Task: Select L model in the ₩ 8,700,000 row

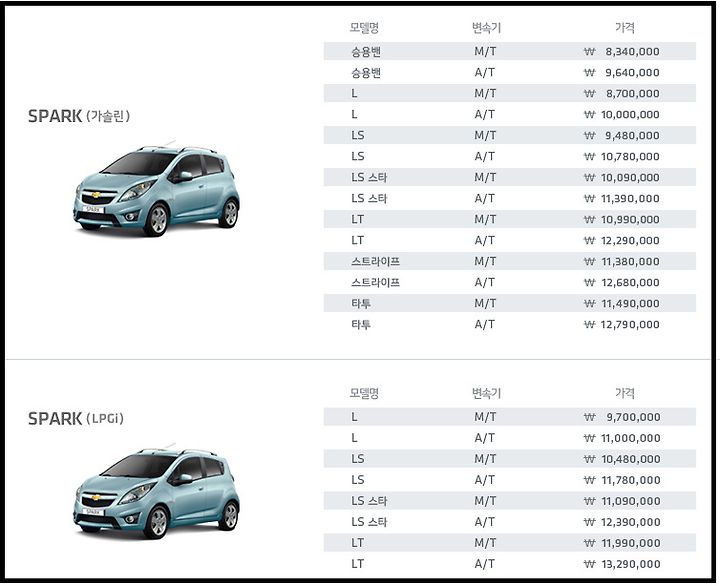Action: (x=354, y=93)
